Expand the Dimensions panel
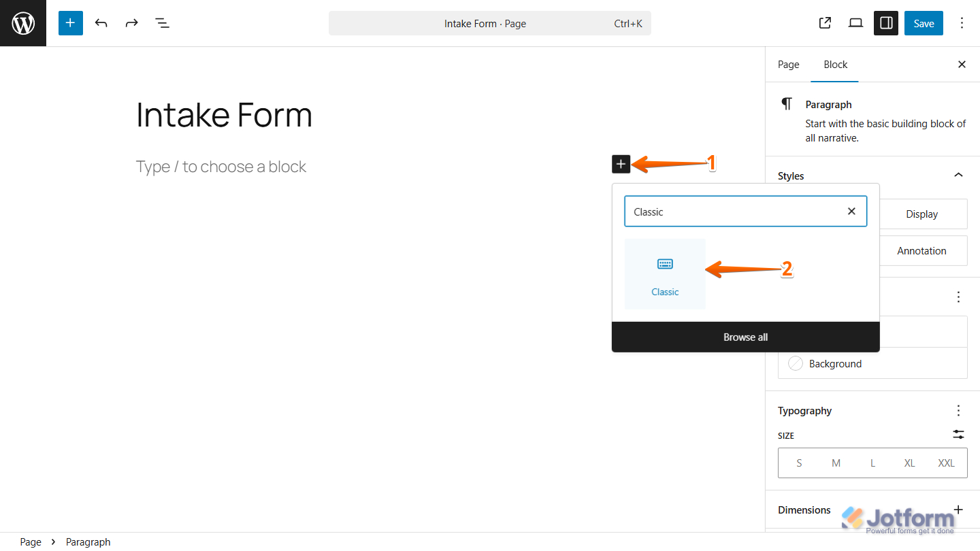The height and width of the screenshot is (551, 980). (958, 510)
